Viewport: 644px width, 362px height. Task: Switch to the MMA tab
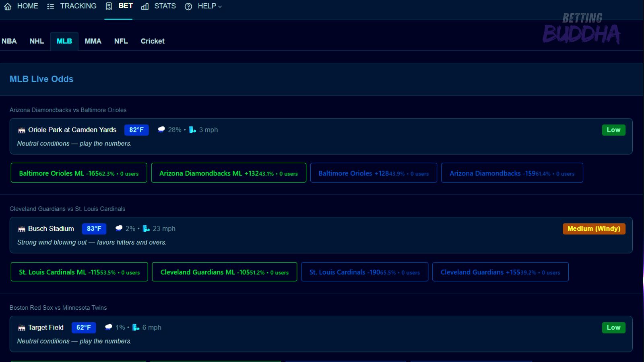click(x=93, y=41)
